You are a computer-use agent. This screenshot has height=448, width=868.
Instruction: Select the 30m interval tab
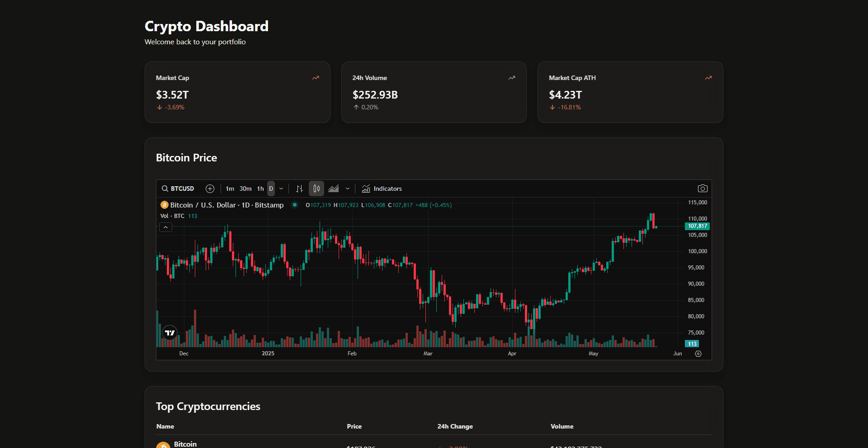coord(245,189)
